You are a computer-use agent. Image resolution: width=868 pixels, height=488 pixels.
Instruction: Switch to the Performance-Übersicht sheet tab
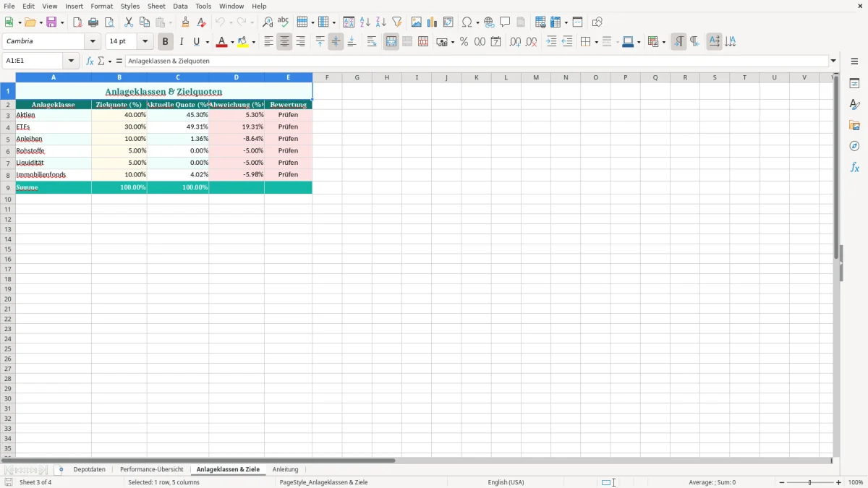click(x=151, y=470)
